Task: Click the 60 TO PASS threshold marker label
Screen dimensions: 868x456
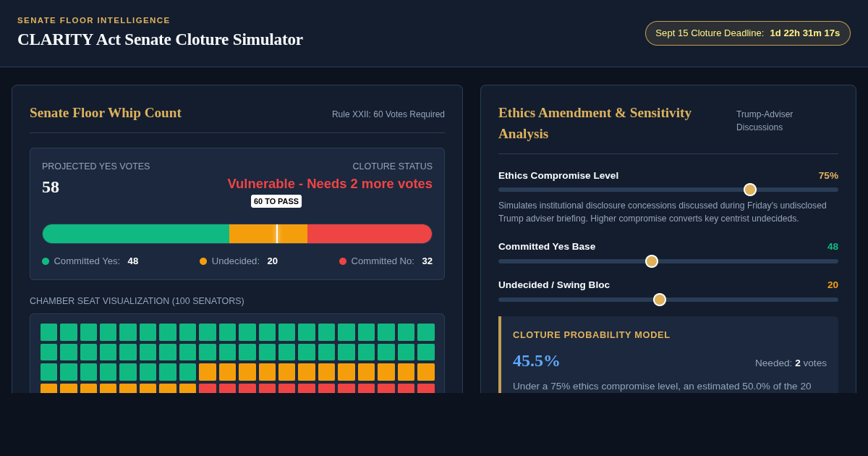Action: click(276, 201)
